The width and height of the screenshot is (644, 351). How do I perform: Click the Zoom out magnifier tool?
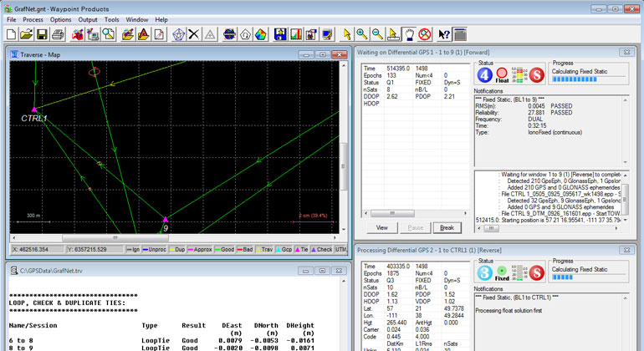(x=377, y=34)
